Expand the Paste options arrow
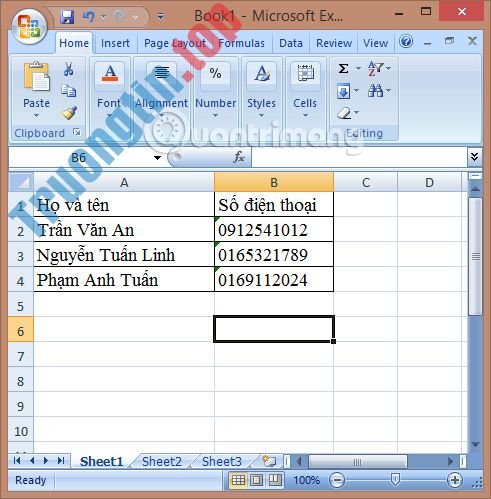 [x=36, y=116]
